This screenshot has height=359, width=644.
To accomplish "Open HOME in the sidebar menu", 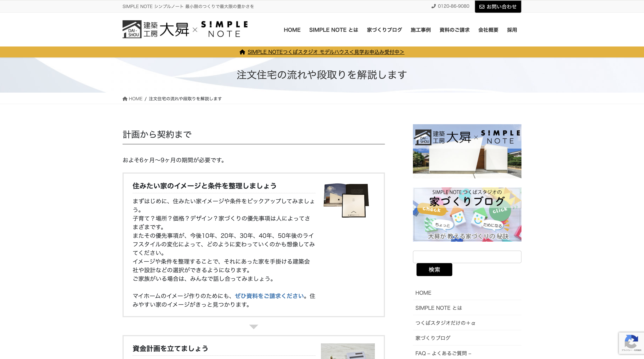I will pyautogui.click(x=423, y=293).
